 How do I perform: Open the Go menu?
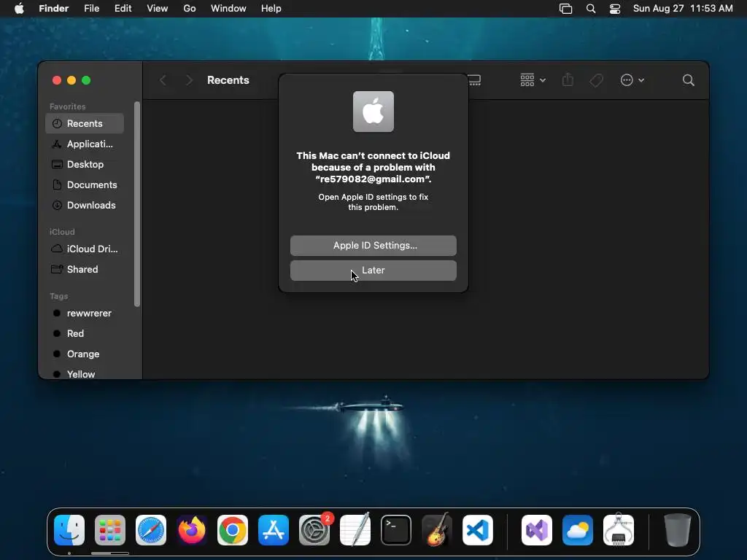[190, 9]
